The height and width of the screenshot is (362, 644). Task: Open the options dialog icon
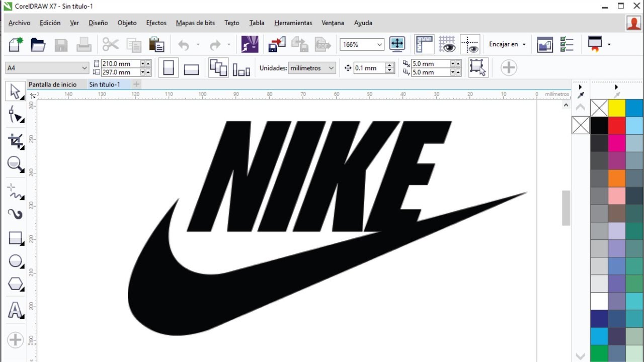point(567,44)
